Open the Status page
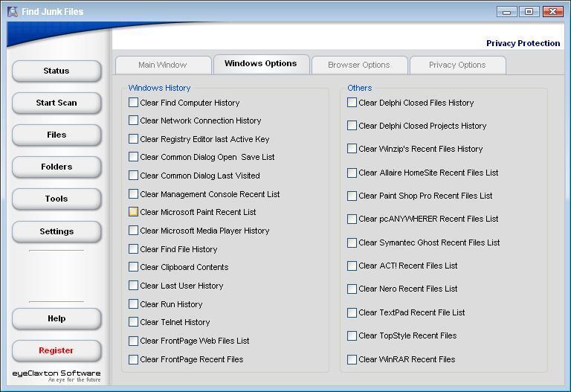 (57, 71)
